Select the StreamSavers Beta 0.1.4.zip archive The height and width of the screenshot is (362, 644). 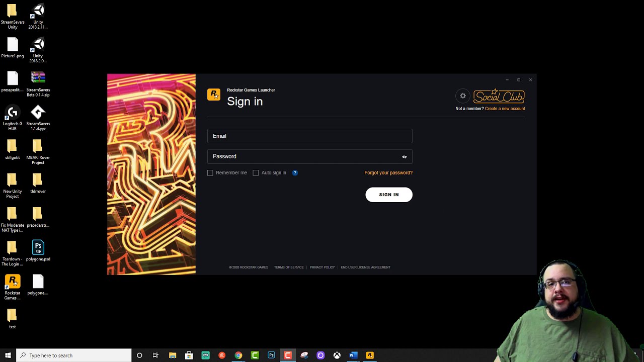click(38, 84)
